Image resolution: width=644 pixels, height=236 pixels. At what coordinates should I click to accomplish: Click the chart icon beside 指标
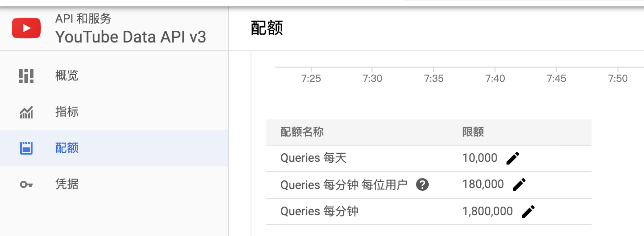click(x=26, y=112)
